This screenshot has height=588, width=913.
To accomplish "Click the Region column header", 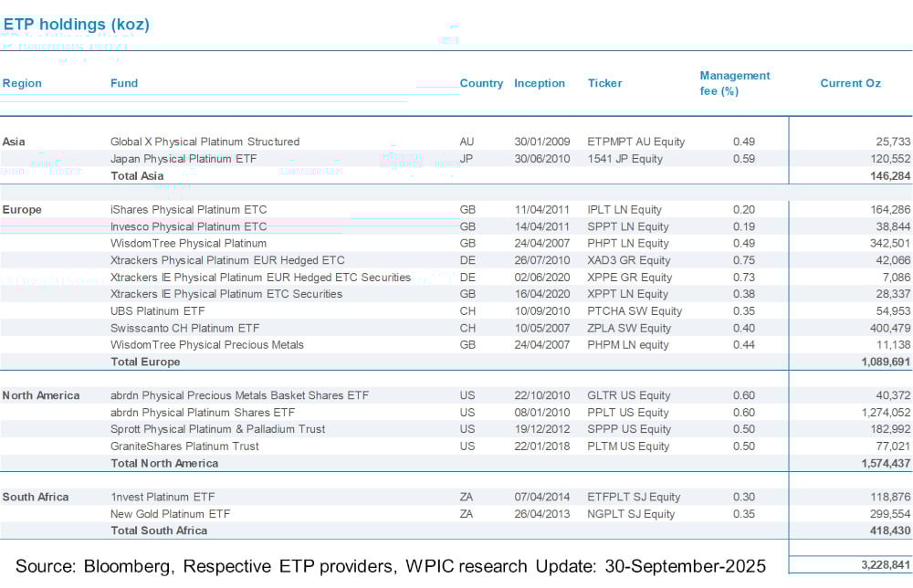I will coord(22,83).
